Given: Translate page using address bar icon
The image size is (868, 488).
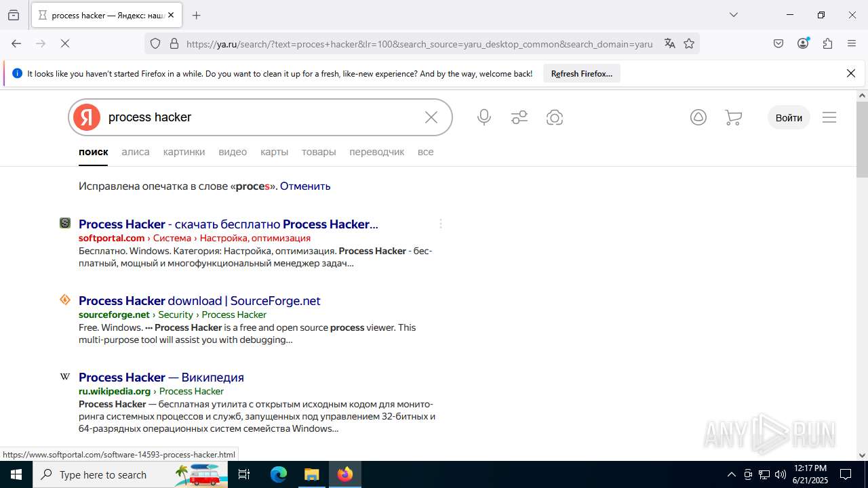Looking at the screenshot, I should click(670, 43).
